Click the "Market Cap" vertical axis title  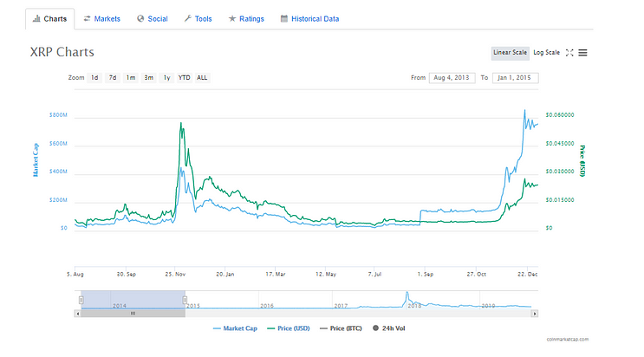point(36,159)
